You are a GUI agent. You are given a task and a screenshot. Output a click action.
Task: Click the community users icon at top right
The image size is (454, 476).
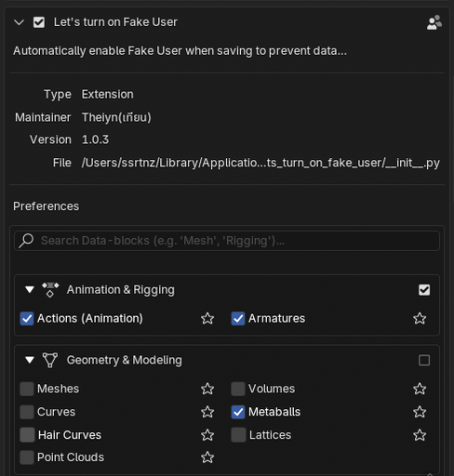click(x=434, y=22)
